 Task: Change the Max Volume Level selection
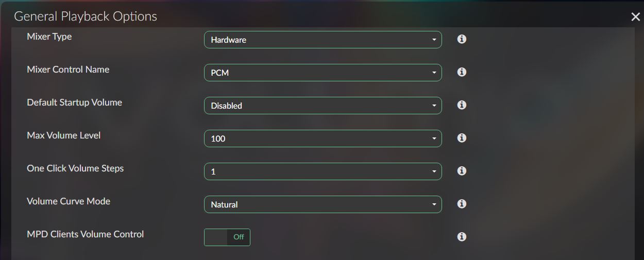pyautogui.click(x=323, y=138)
